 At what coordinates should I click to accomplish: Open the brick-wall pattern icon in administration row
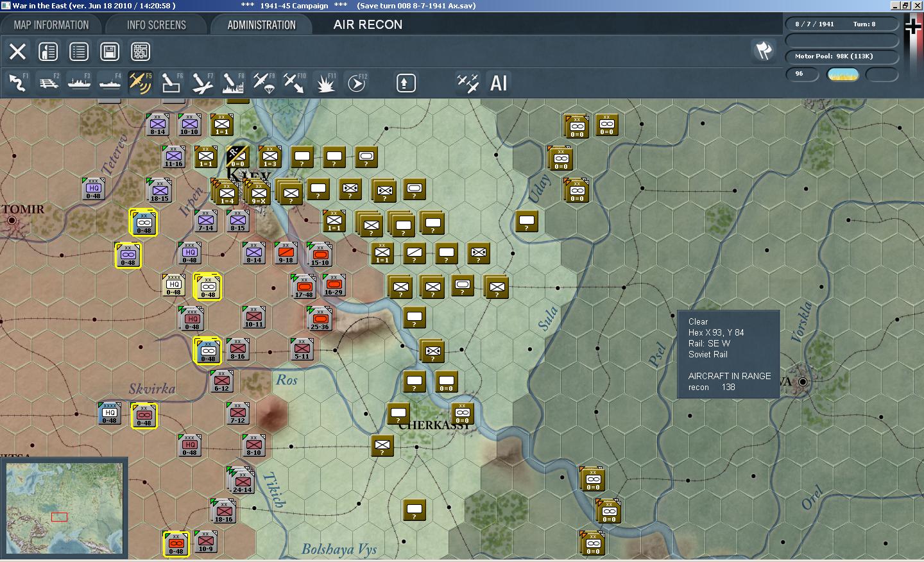pyautogui.click(x=141, y=51)
